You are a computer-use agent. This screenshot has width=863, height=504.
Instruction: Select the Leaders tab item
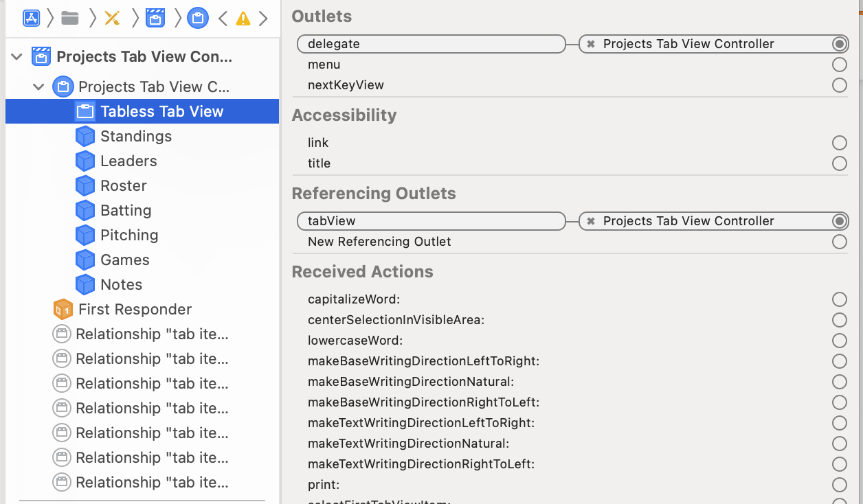pos(142,161)
